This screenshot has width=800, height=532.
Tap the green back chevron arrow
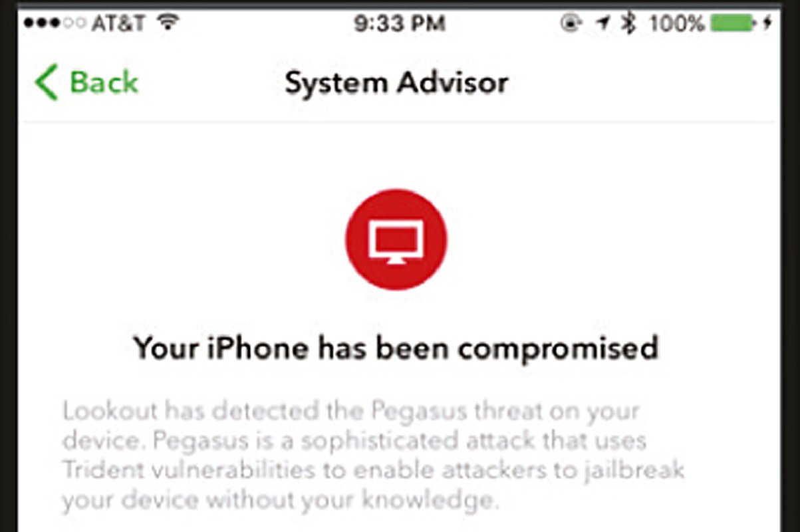(47, 83)
